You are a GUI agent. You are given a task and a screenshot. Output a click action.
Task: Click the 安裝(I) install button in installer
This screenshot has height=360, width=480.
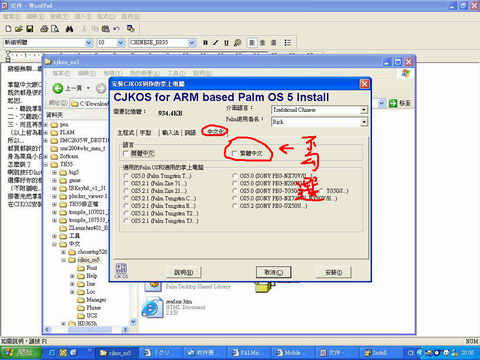(333, 272)
